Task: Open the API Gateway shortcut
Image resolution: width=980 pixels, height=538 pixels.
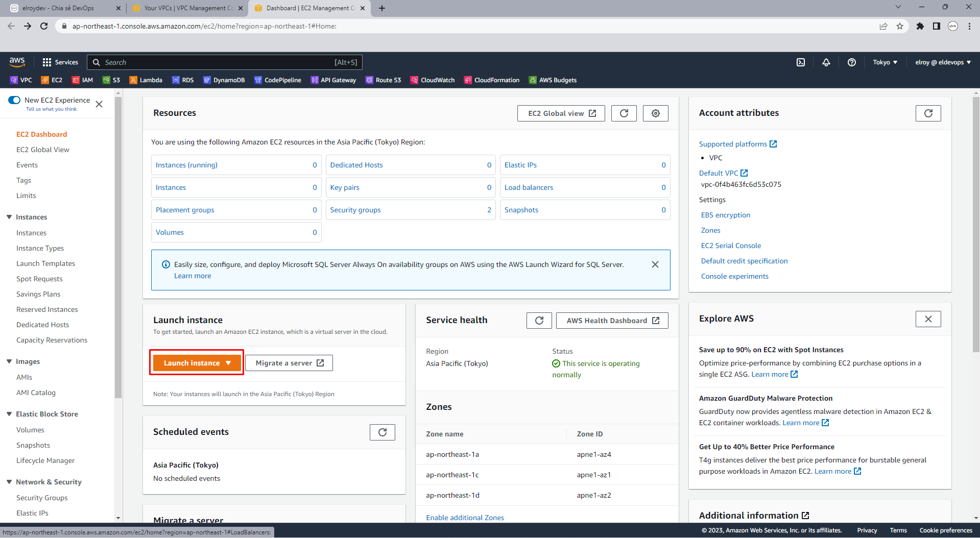Action: pos(333,80)
